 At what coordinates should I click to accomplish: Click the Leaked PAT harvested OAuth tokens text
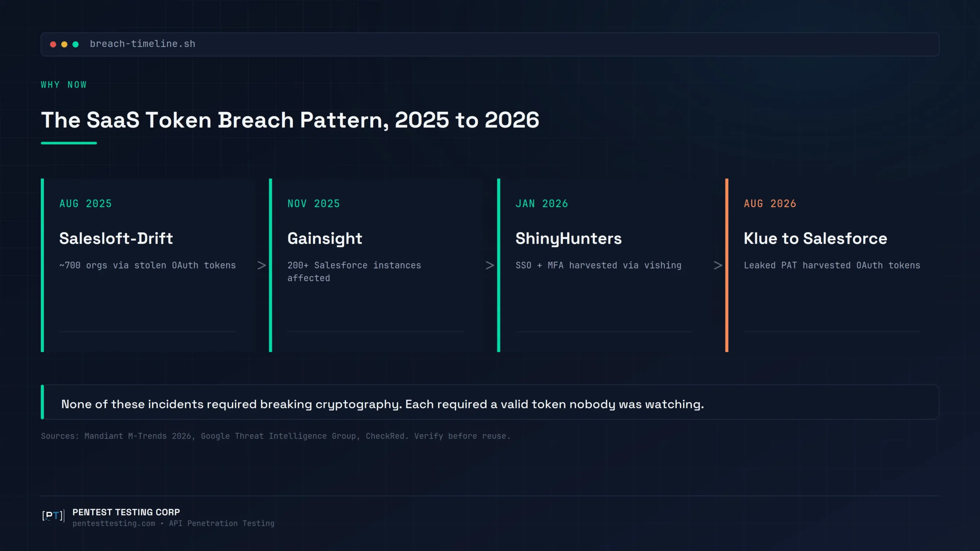pos(832,265)
